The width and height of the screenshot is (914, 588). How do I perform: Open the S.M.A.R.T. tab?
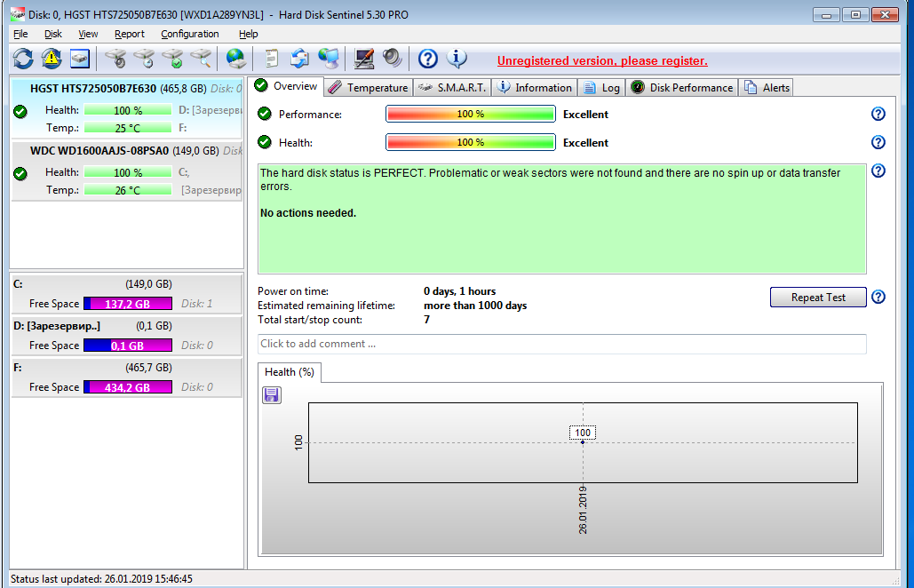click(452, 87)
